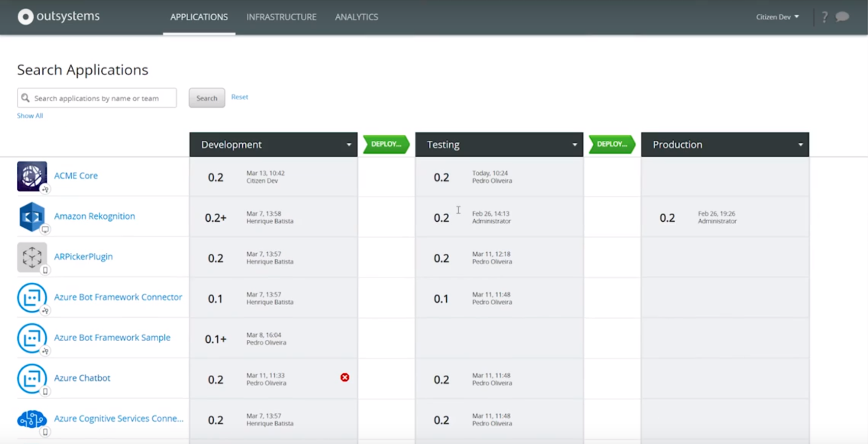
Task: Open Azure Cognitive Services Conne... link
Action: click(119, 418)
